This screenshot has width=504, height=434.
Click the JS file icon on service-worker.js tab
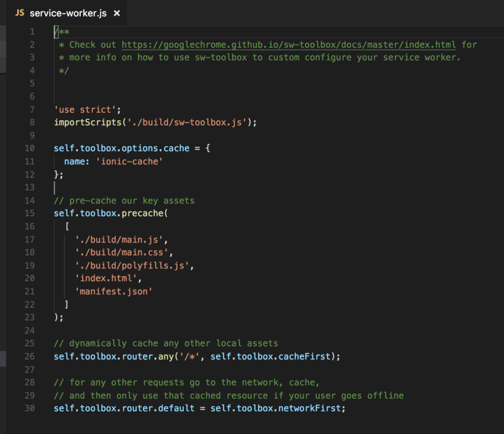(x=20, y=13)
